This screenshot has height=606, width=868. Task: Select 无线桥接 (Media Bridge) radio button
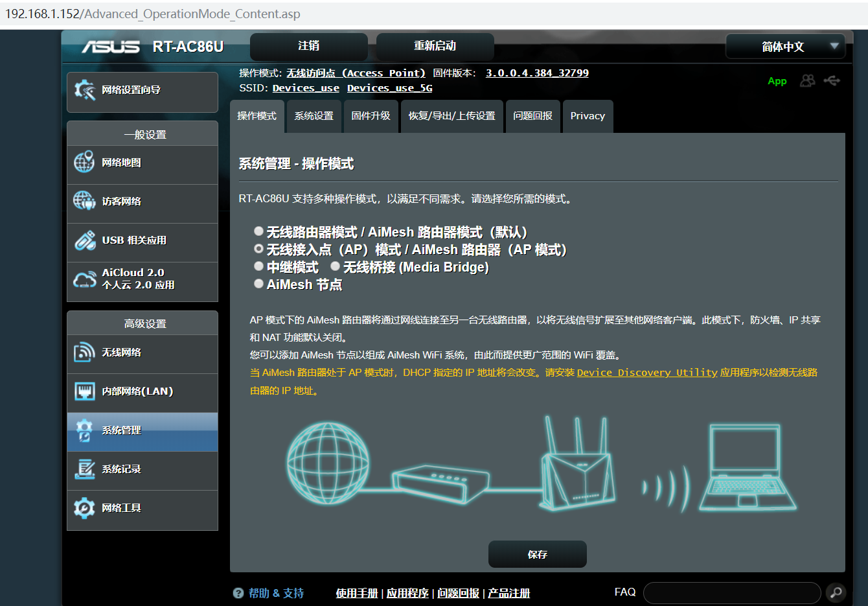coord(335,266)
